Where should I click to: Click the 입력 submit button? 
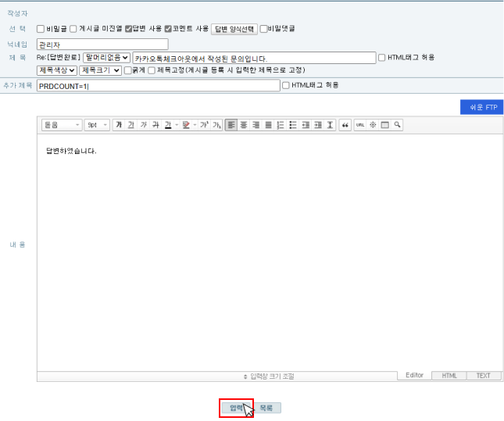(x=236, y=408)
